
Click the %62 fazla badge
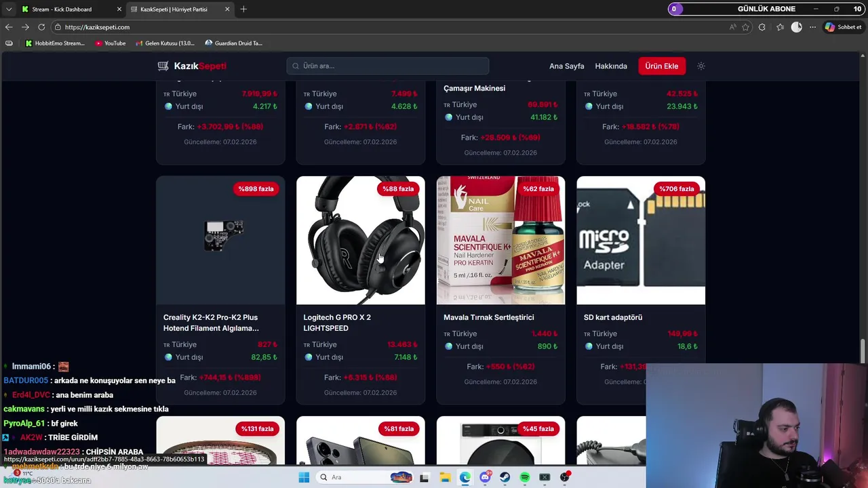538,189
